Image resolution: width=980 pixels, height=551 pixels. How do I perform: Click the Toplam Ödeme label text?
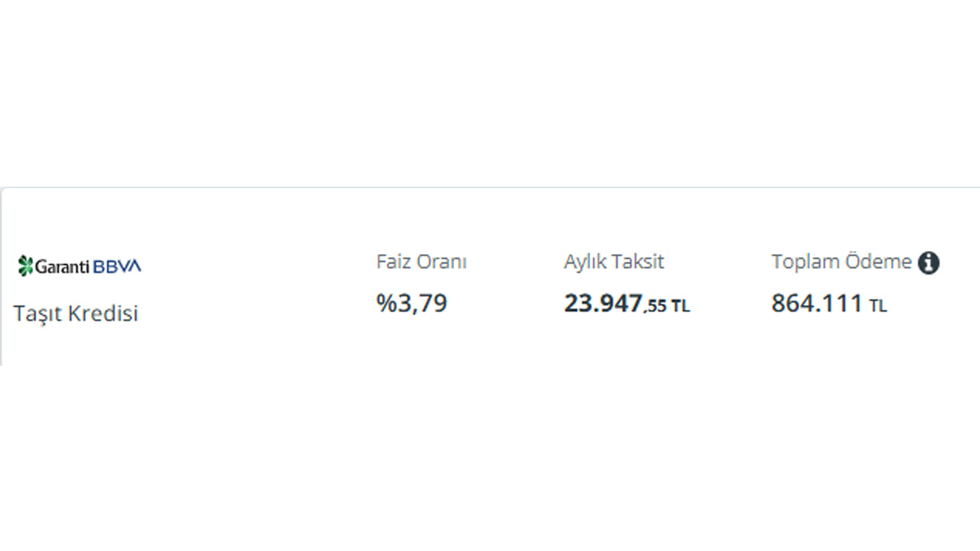coord(841,262)
